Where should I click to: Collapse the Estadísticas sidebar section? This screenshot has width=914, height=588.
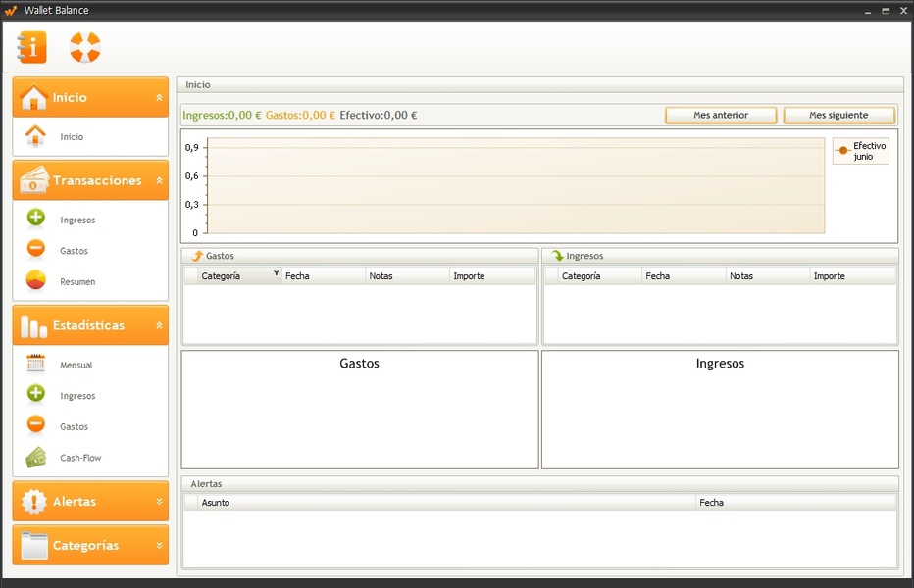(159, 325)
